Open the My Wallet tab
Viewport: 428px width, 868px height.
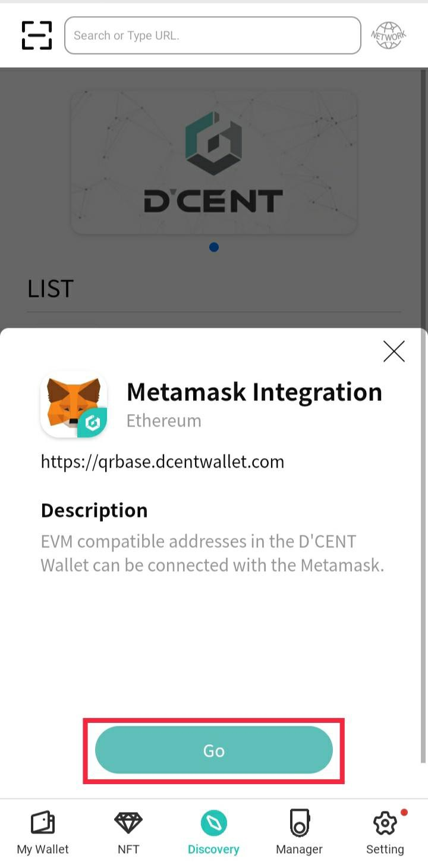[43, 832]
